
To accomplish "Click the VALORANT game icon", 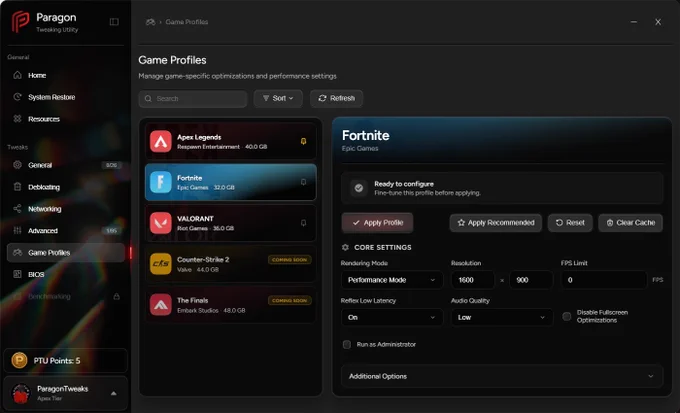I will [x=161, y=223].
